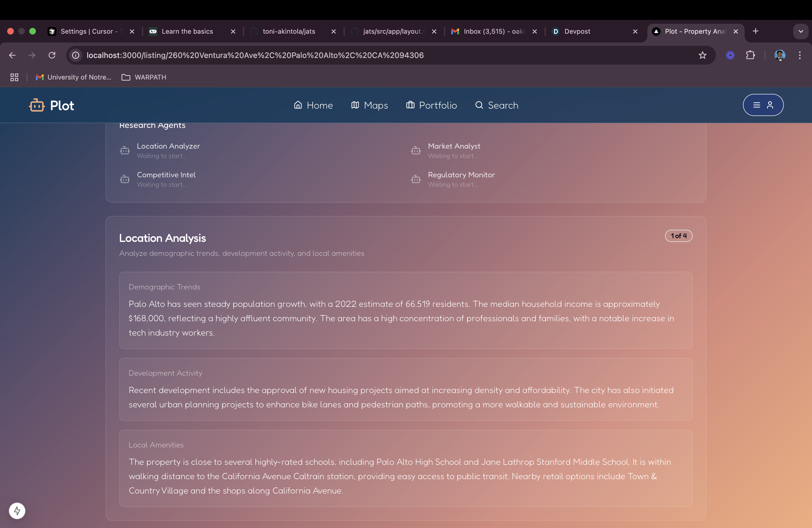Click the Regulatory Monitor robot icon
The image size is (812, 528).
(x=416, y=179)
